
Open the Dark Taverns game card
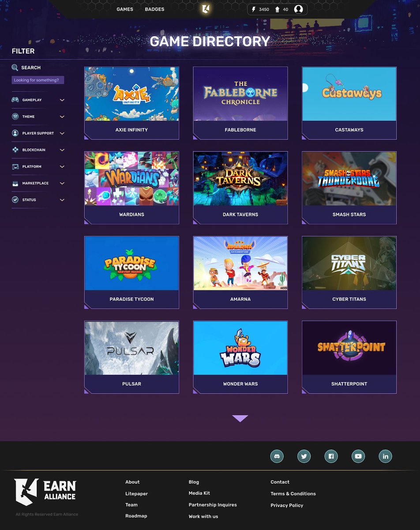click(240, 188)
